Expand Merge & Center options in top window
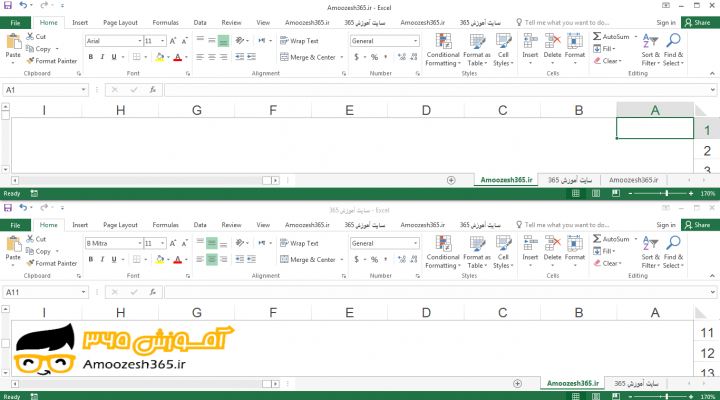The width and height of the screenshot is (720, 400). (x=342, y=57)
